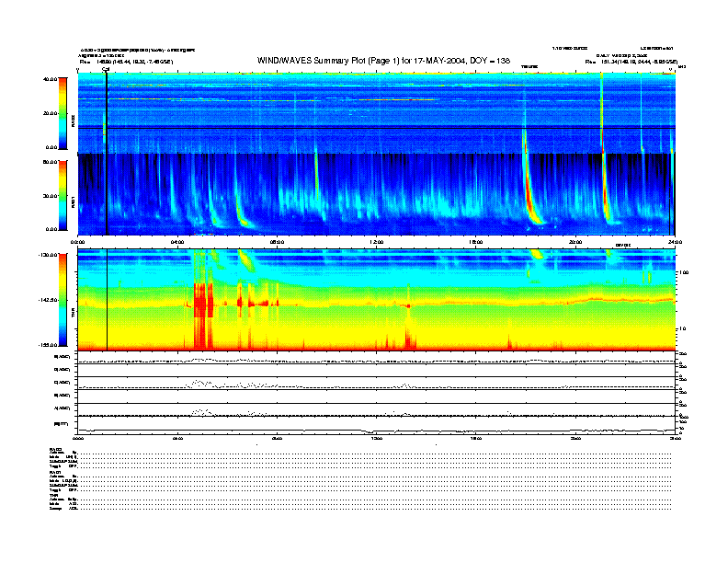728x563 pixels.
Task: Click the 12:00 time axis label
Action: [376, 243]
